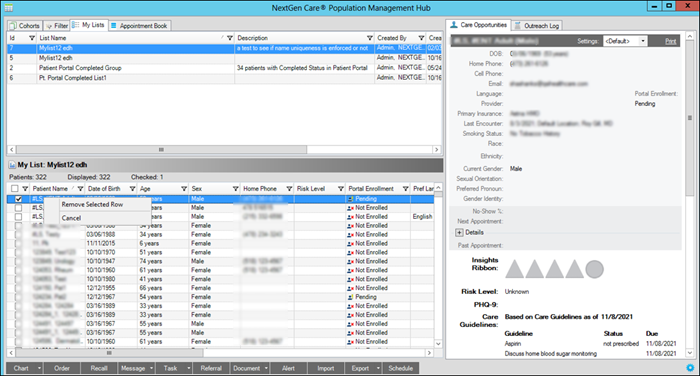The height and width of the screenshot is (376, 700).
Task: Click the last circle in Insights Ribbon
Action: [594, 269]
